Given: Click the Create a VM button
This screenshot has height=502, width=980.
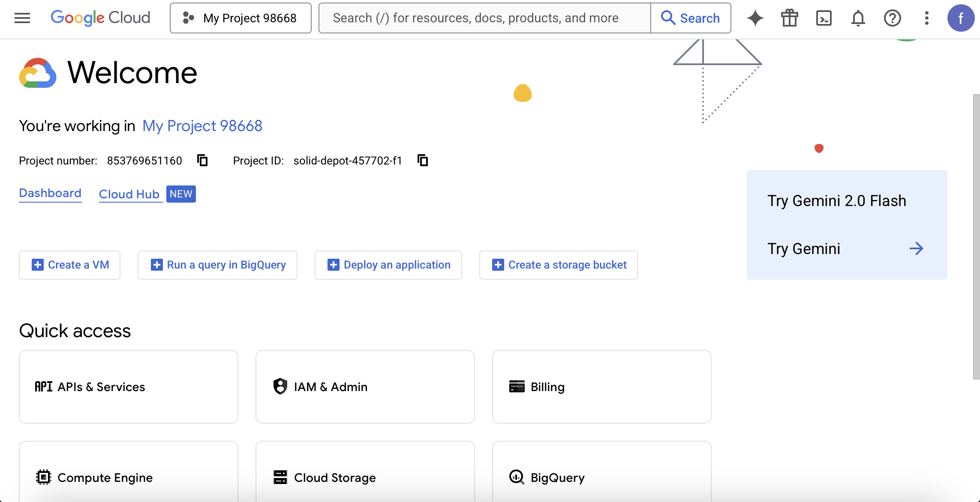Looking at the screenshot, I should click(x=70, y=265).
